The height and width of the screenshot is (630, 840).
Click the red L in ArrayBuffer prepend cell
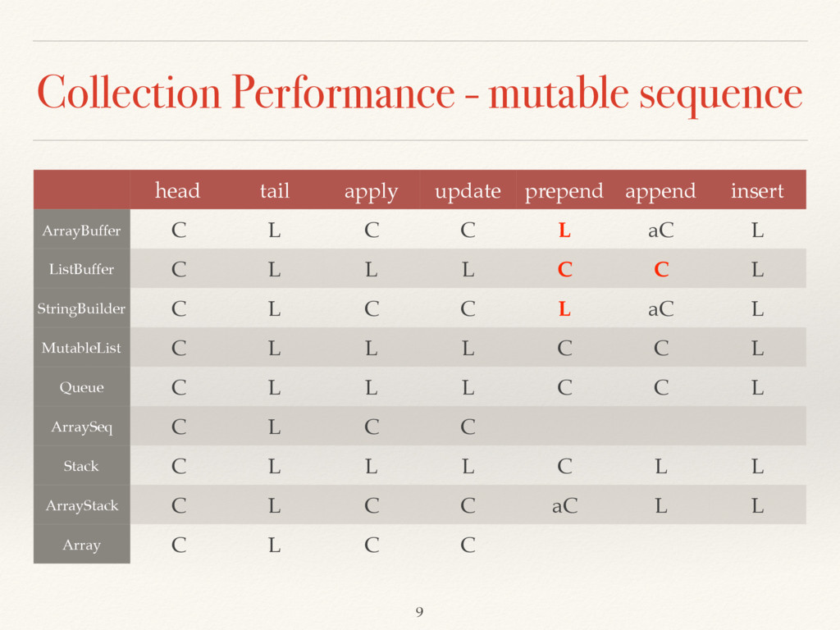(564, 231)
